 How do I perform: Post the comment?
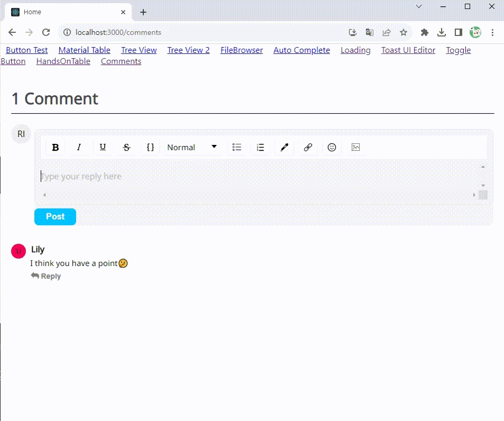[x=55, y=217]
